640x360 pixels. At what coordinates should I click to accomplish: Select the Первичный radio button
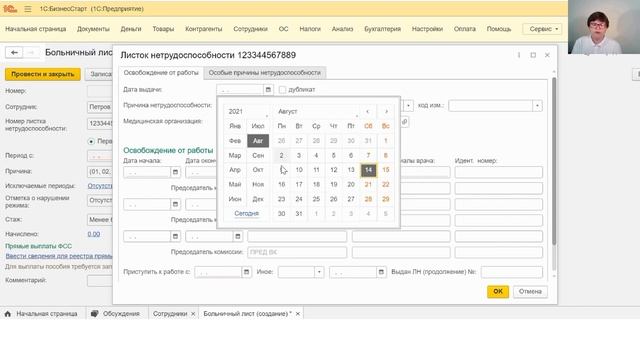91,141
